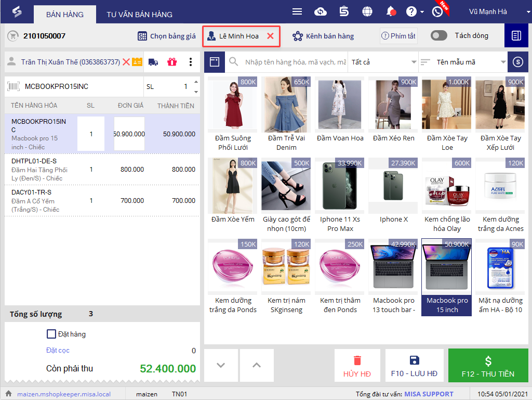Click the down chevron page button
The image size is (532, 400).
point(221,365)
